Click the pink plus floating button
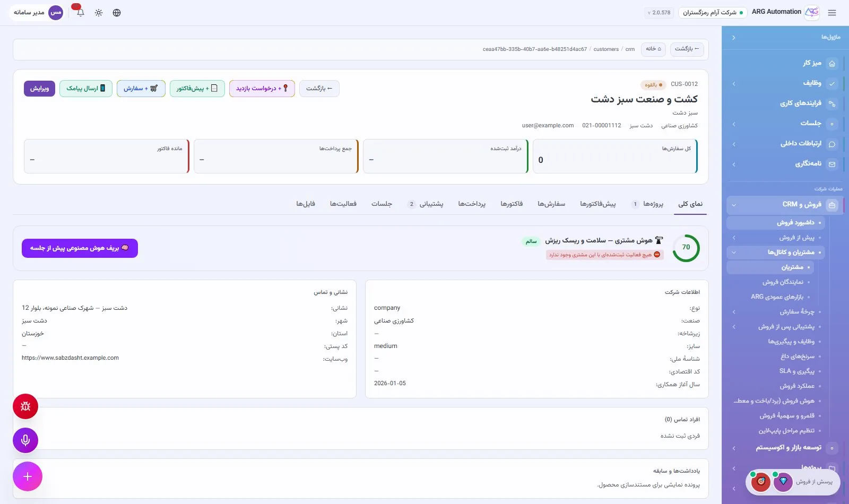 (x=28, y=476)
